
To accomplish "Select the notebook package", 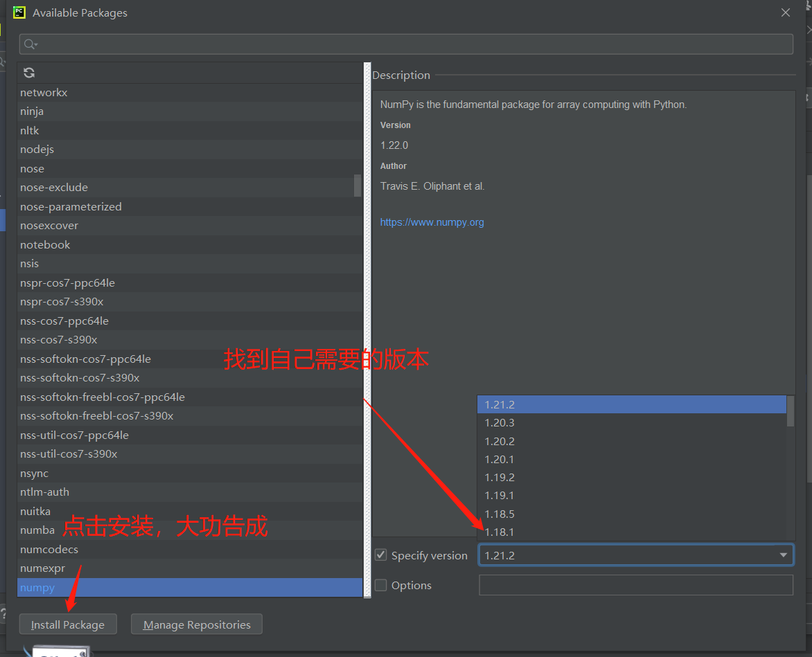I will [x=190, y=244].
